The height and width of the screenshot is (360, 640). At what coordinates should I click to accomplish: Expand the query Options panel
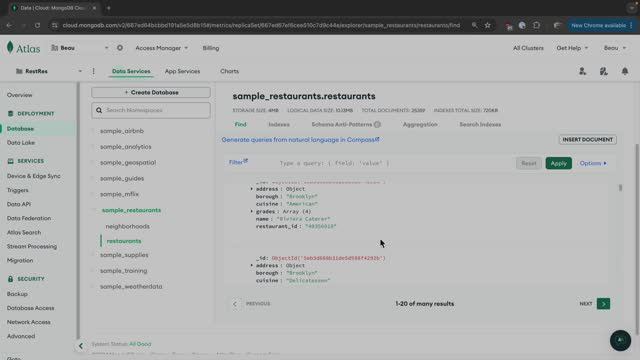coord(593,163)
